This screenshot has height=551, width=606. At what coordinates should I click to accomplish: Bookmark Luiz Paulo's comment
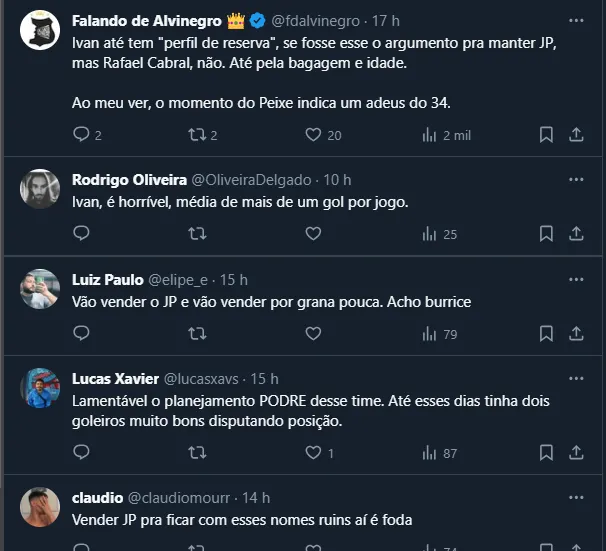coord(546,333)
